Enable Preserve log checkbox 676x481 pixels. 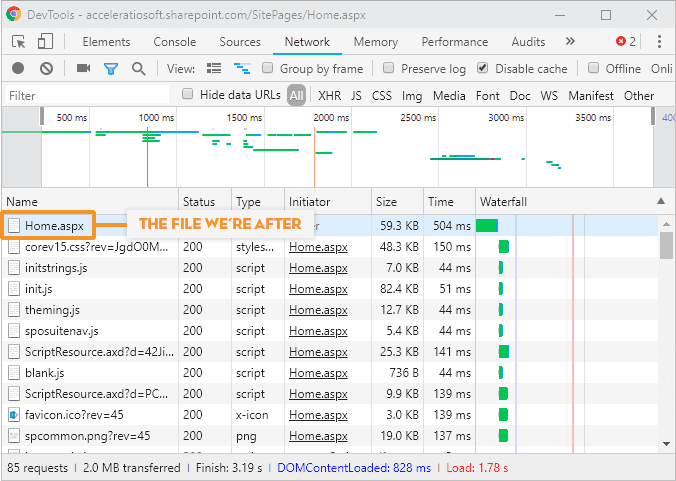[x=388, y=68]
